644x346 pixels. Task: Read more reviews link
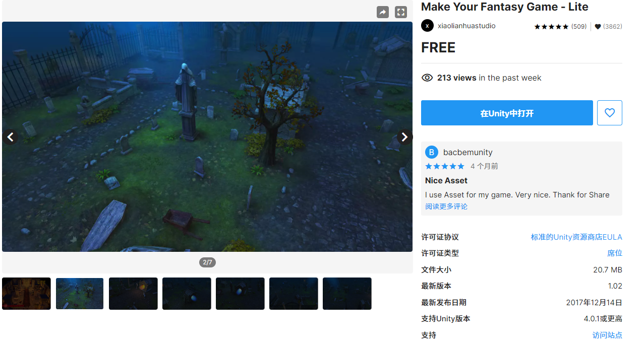click(446, 206)
